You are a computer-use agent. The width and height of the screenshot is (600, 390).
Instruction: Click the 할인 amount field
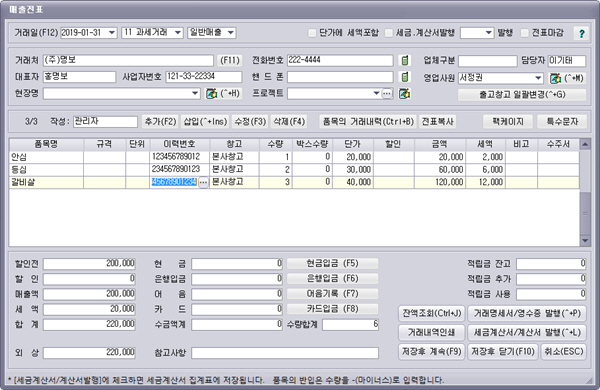pyautogui.click(x=89, y=279)
